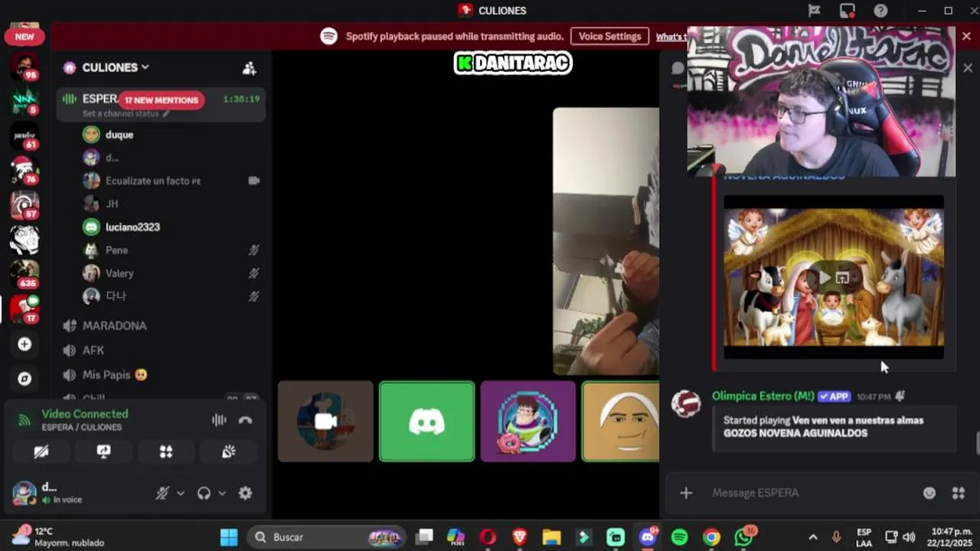Open Brave browser from taskbar
Viewport: 980px width, 551px height.
click(x=520, y=537)
